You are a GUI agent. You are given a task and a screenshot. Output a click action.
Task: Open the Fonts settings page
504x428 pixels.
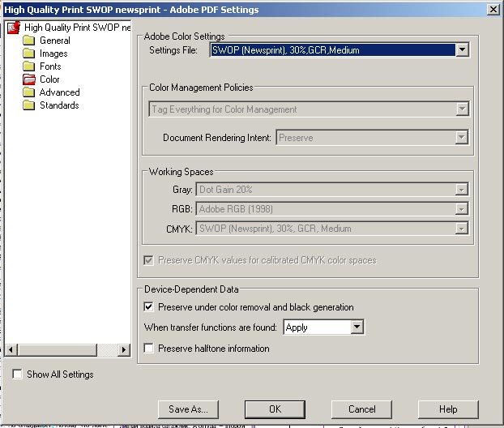(x=50, y=66)
